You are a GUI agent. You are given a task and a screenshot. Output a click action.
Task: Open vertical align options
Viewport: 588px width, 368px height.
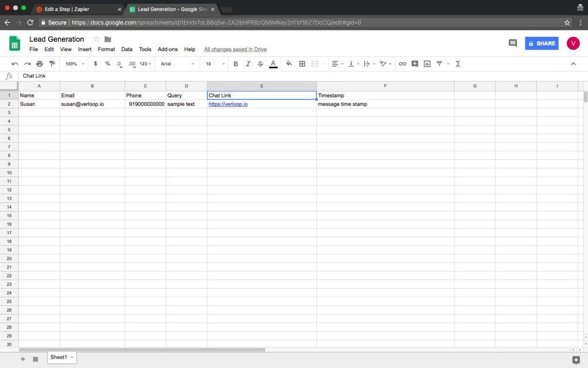point(353,64)
